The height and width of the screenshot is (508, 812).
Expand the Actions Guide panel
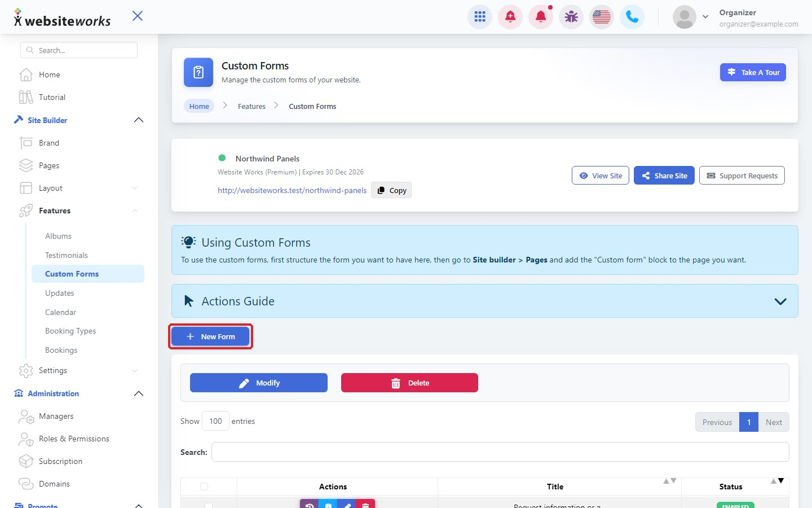(780, 301)
